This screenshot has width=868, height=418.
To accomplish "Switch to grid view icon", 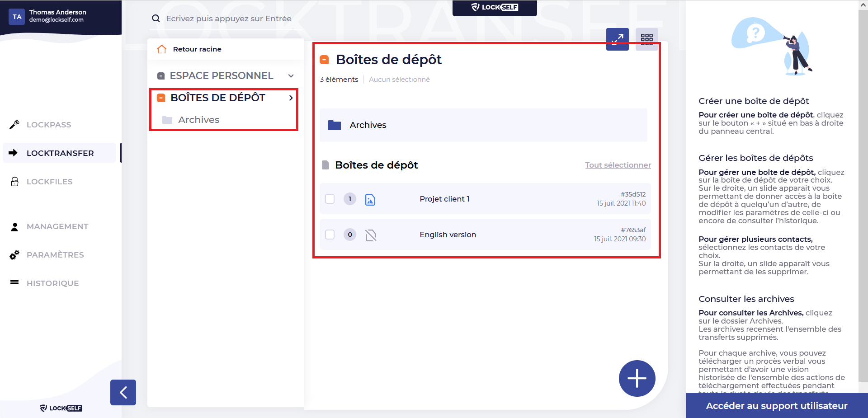I will pos(647,39).
